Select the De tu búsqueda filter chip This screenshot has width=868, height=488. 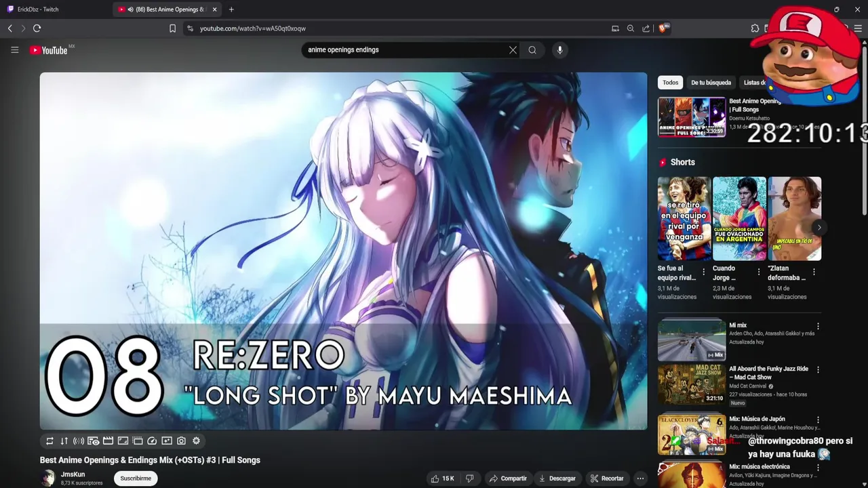pos(711,83)
